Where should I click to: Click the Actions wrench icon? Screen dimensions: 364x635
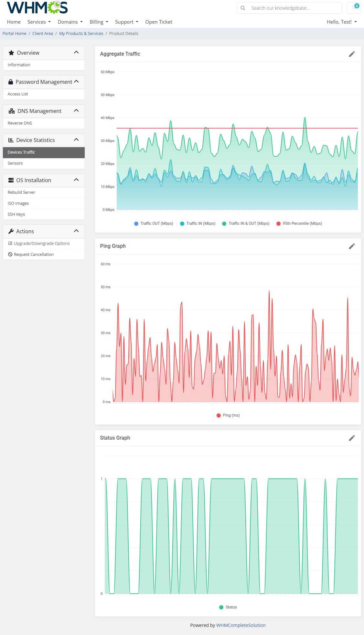click(11, 231)
